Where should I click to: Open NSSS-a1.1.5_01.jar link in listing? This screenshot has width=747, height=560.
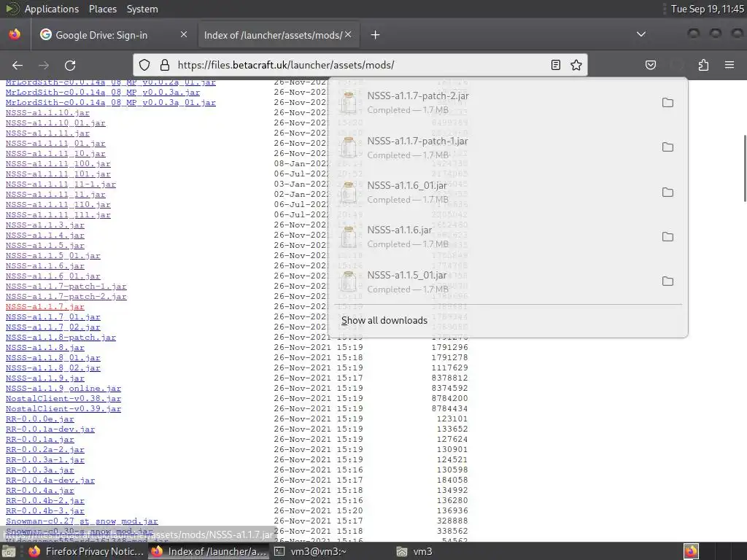click(x=53, y=256)
